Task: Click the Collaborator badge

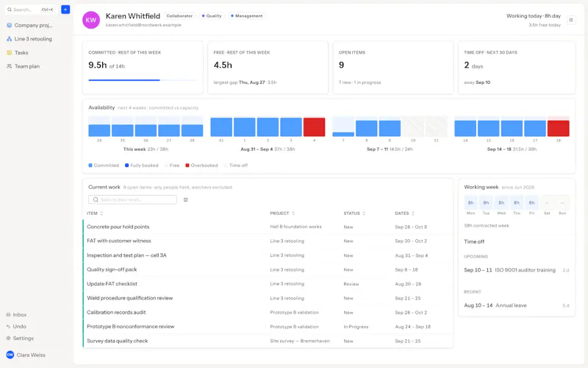Action: [x=179, y=15]
